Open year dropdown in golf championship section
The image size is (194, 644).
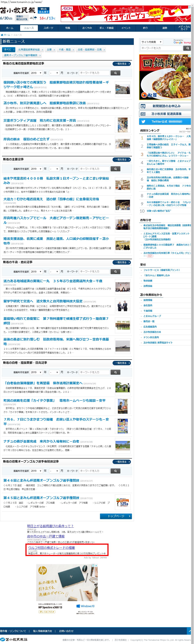point(36,471)
